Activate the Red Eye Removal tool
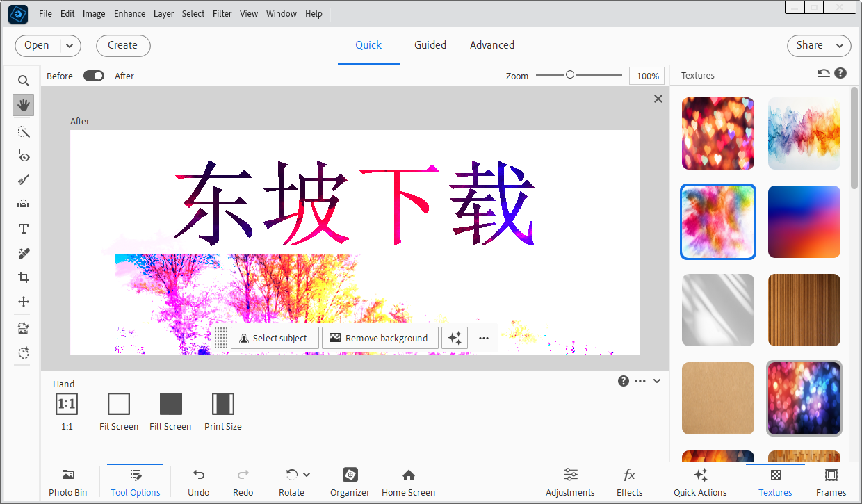This screenshot has height=504, width=862. pyautogui.click(x=23, y=156)
